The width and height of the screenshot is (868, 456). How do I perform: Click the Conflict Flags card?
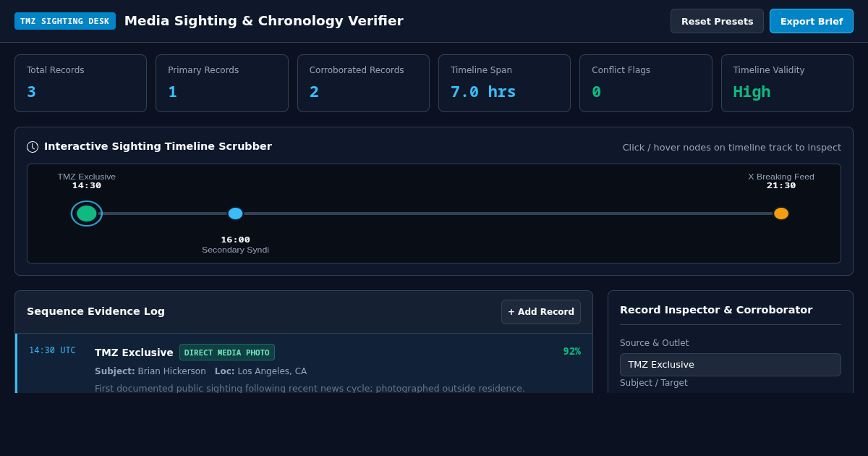point(646,83)
